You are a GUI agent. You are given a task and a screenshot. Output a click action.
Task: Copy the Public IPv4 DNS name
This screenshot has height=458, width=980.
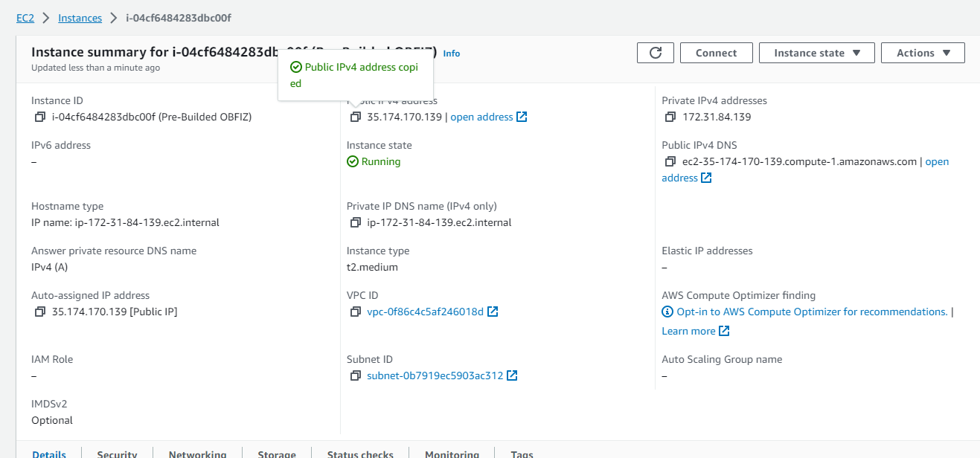(x=671, y=161)
